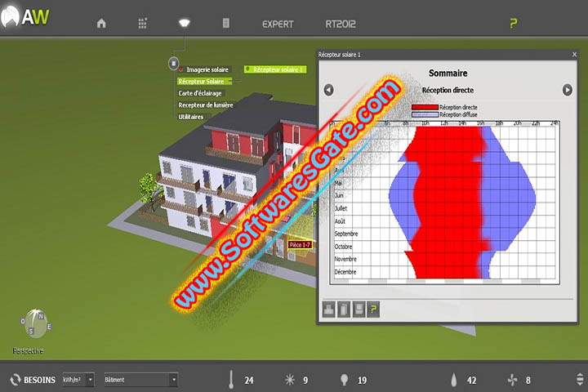This screenshot has height=392, width=588.
Task: Click the solar reception chart area
Action: 445,203
